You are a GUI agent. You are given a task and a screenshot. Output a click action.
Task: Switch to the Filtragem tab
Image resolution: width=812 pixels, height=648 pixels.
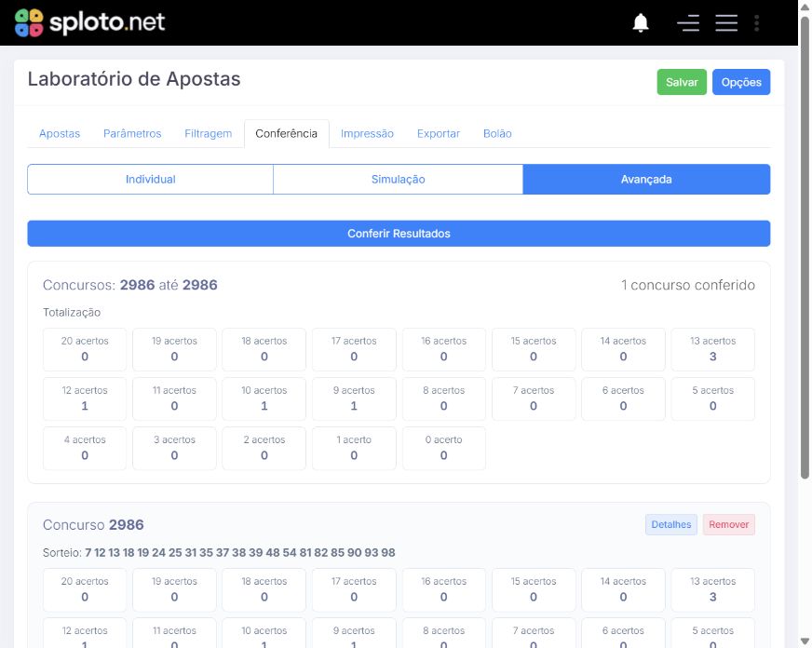[209, 133]
